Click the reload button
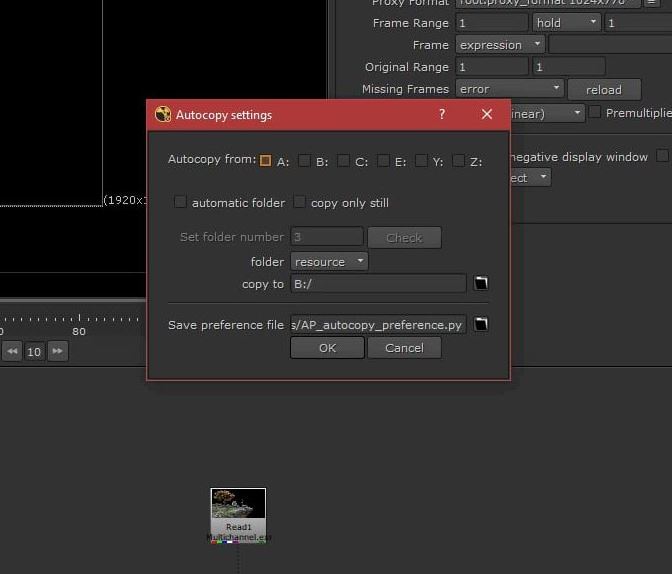This screenshot has height=574, width=672. 603,89
